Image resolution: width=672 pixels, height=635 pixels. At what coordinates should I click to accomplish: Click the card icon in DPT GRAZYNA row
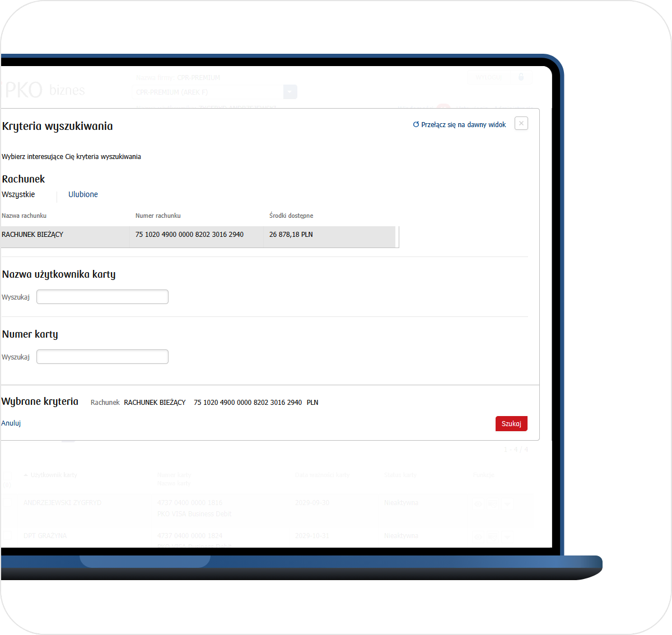tap(492, 537)
